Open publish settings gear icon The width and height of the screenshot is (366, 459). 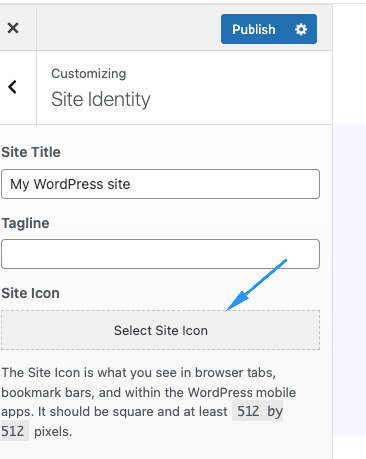301,29
